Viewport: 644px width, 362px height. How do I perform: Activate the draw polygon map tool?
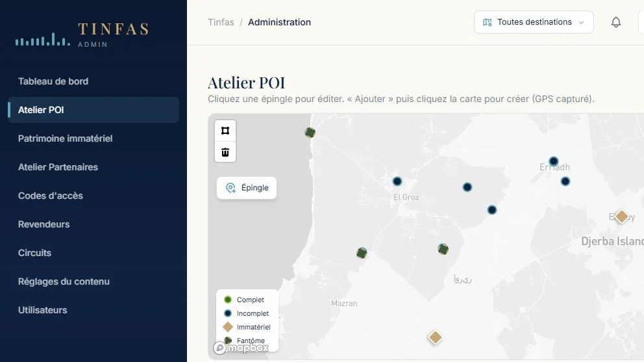pos(225,131)
